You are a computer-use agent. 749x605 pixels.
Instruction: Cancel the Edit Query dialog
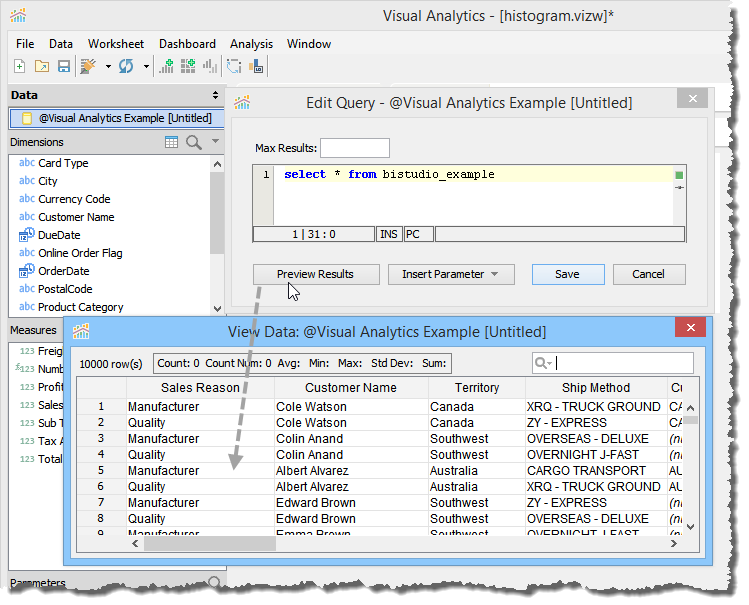pyautogui.click(x=648, y=274)
